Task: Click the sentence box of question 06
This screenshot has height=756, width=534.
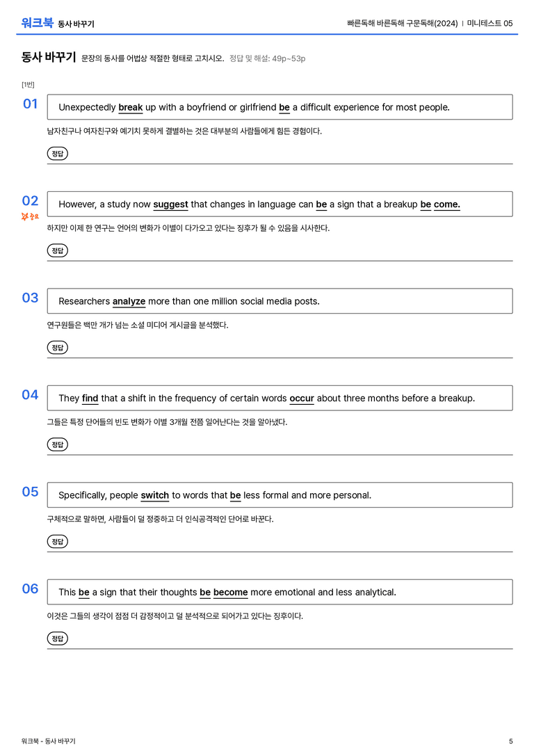Action: point(280,592)
